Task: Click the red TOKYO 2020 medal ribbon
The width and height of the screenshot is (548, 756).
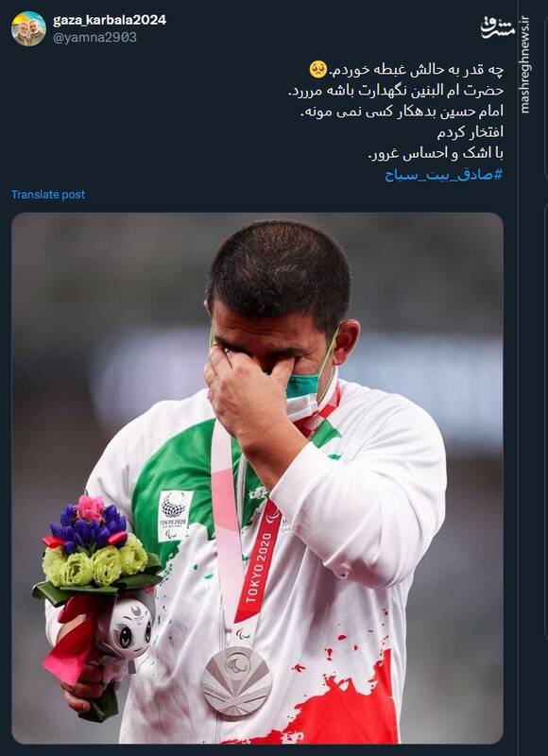Action: point(259,561)
